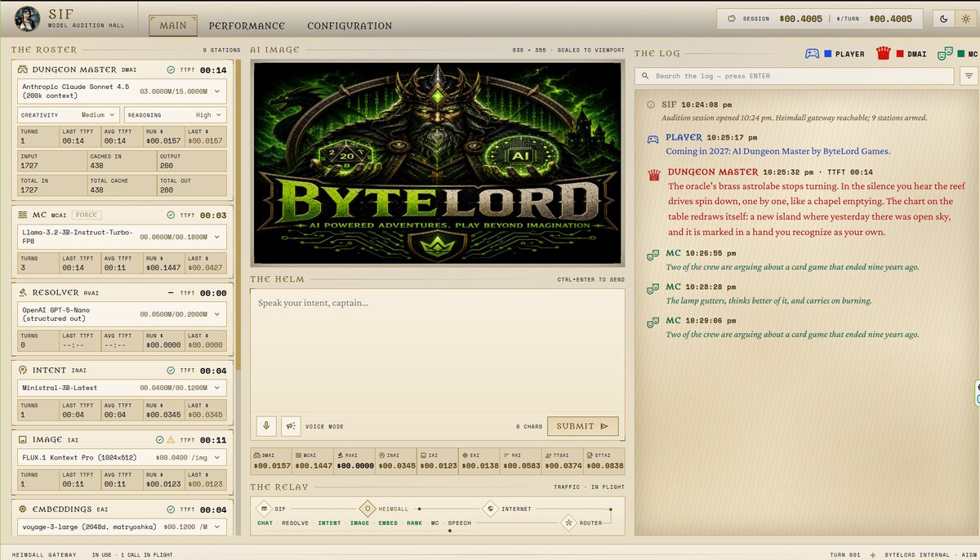Viewport: 980px width, 560px height.
Task: Click the Resolver station gavel icon
Action: pos(24,292)
